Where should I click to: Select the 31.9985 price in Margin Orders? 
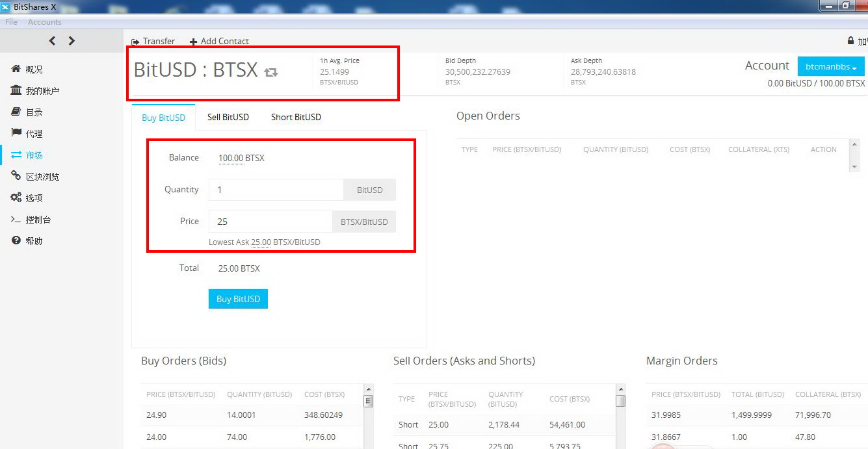[x=664, y=415]
